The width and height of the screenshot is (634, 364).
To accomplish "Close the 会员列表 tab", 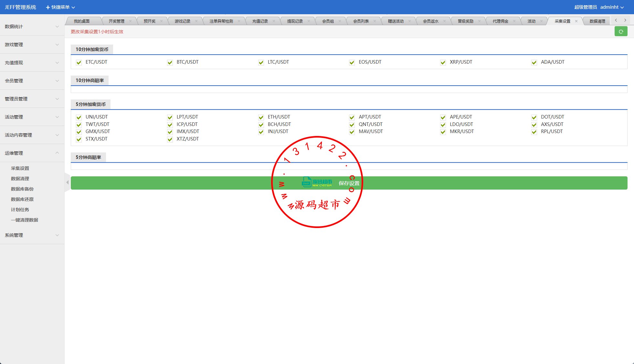I will pos(375,21).
